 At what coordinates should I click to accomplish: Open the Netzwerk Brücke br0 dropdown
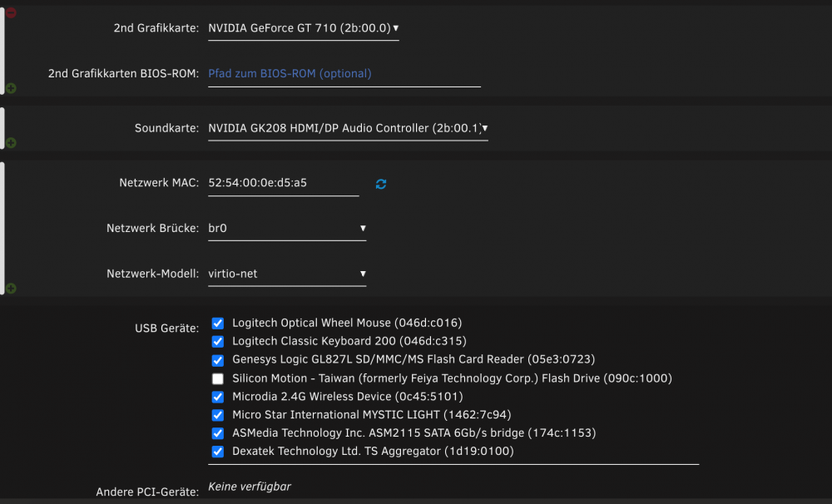pyautogui.click(x=287, y=228)
